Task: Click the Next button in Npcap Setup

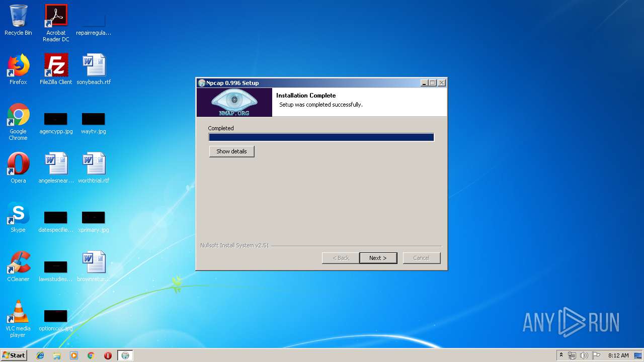Action: tap(378, 258)
